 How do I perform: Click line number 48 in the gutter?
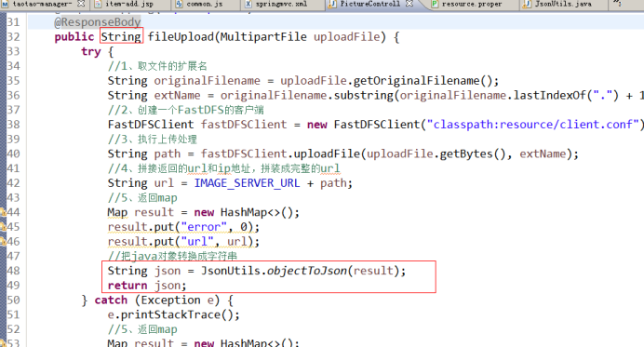[13, 271]
